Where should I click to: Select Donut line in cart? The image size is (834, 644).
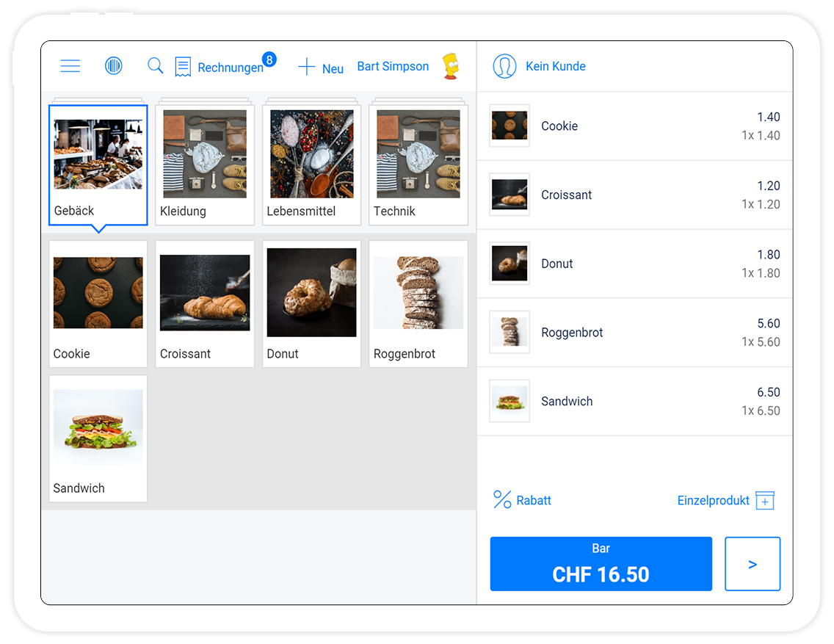pyautogui.click(x=634, y=264)
